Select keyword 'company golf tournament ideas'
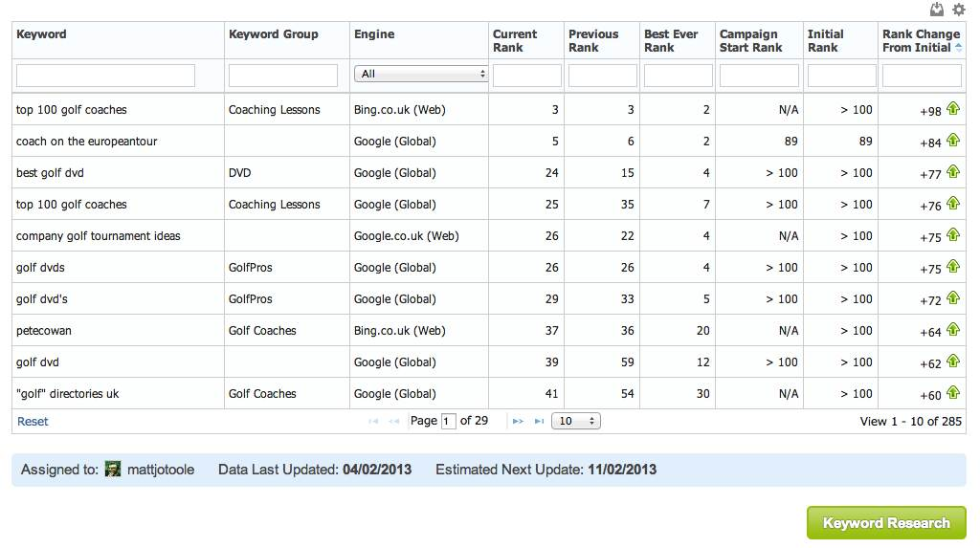The height and width of the screenshot is (548, 980). pos(99,235)
